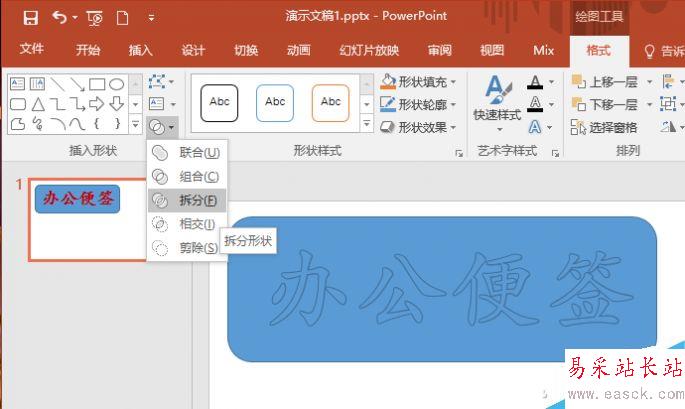Click the text outline color A icon
685x409 pixels.
click(535, 104)
